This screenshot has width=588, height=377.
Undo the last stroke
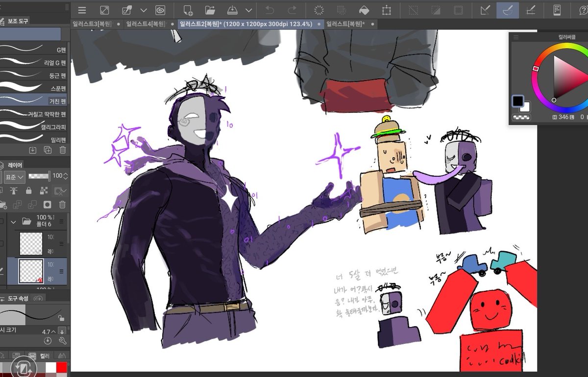269,10
